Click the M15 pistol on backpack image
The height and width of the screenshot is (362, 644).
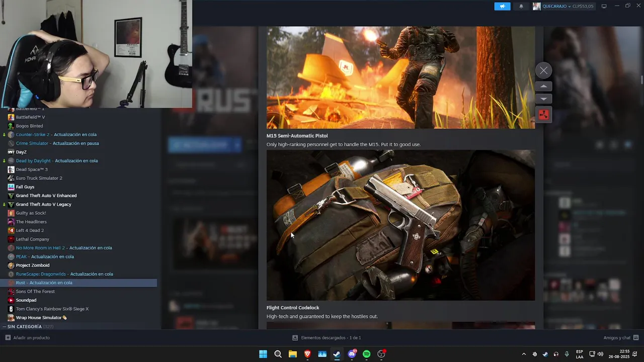[400, 225]
